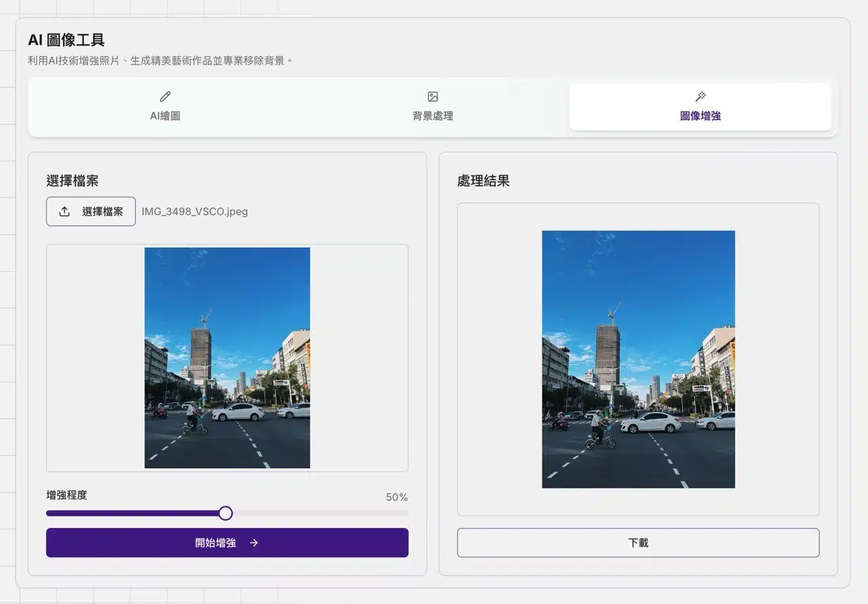
Task: Click the upload arrow icon in 選擇檔案 button
Action: tap(64, 212)
